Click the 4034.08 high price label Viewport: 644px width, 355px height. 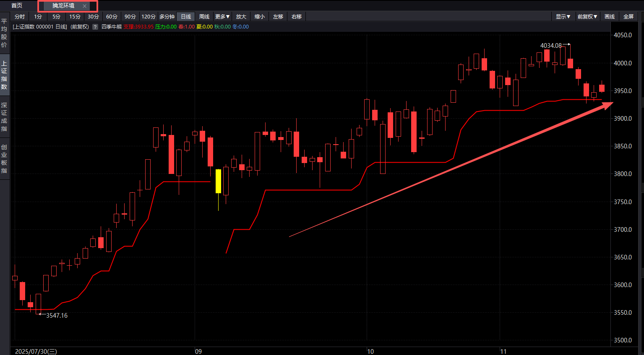coord(551,46)
